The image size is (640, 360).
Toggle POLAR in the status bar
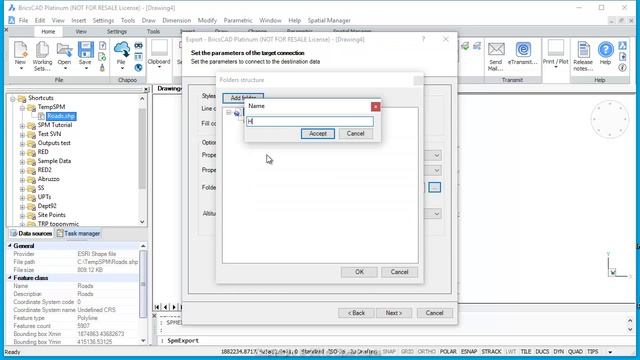(448, 351)
